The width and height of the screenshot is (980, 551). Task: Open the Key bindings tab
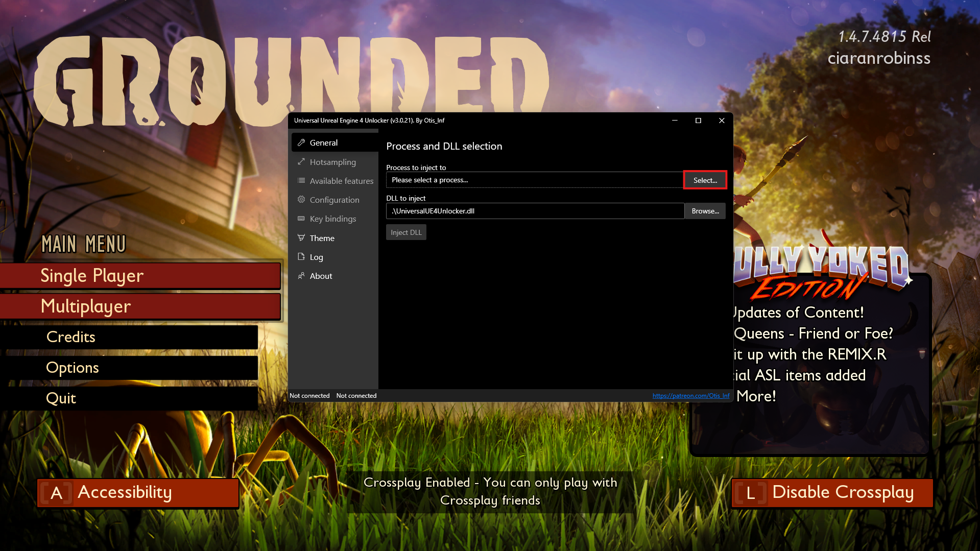click(x=335, y=219)
